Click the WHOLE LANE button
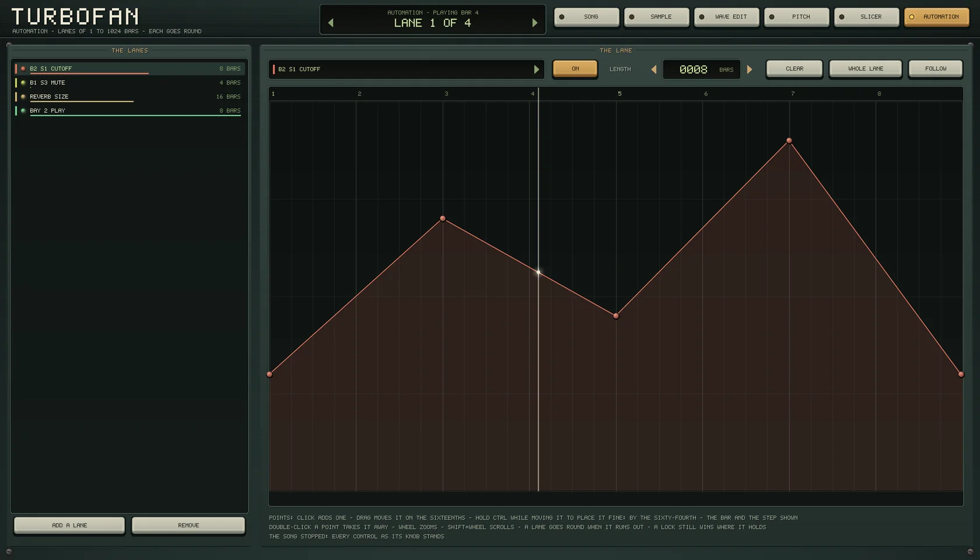This screenshot has height=560, width=980. [866, 69]
